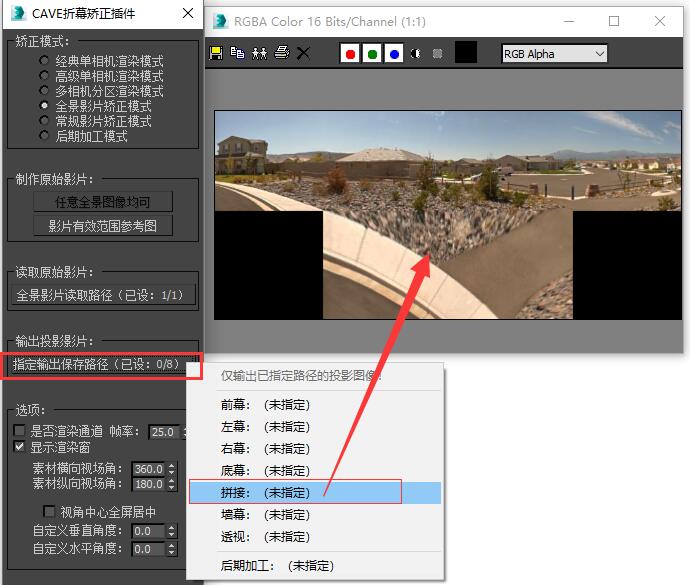Image resolution: width=690 pixels, height=585 pixels.
Task: Enable the 是否渲染通道 checkbox
Action: click(19, 431)
